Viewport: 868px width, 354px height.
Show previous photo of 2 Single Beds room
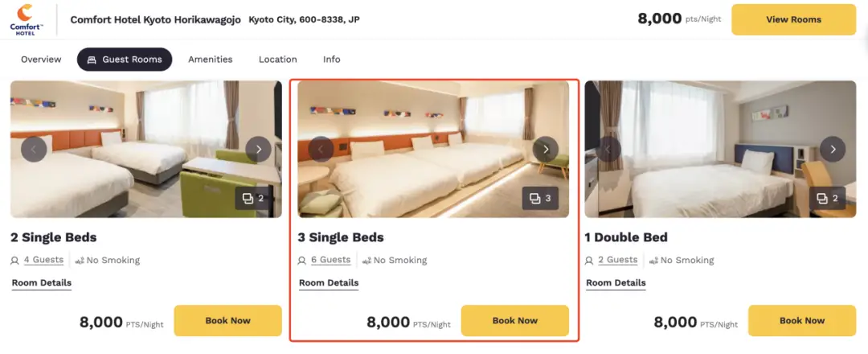pos(34,149)
